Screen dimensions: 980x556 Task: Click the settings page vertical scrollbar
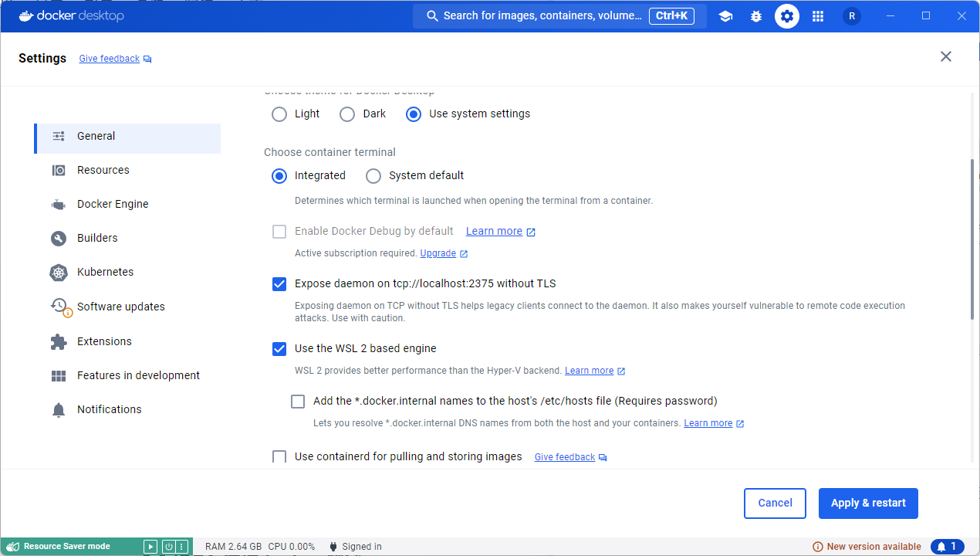(974, 239)
